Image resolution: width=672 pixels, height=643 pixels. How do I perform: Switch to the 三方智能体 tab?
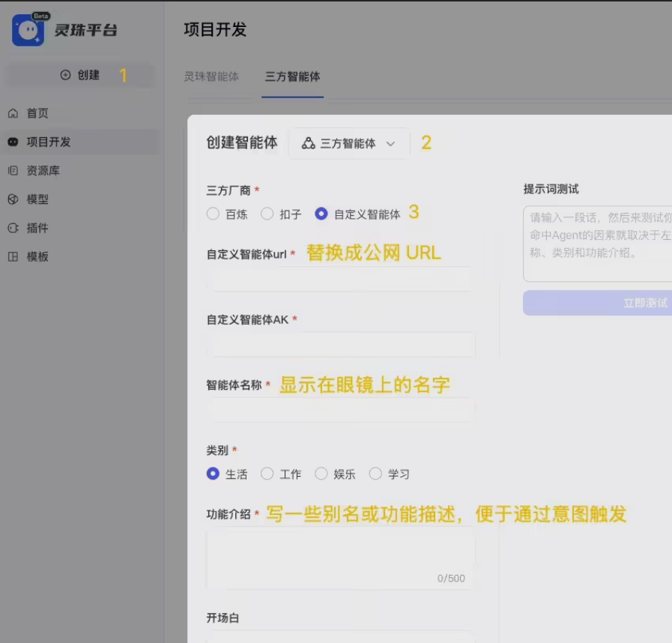pyautogui.click(x=292, y=76)
